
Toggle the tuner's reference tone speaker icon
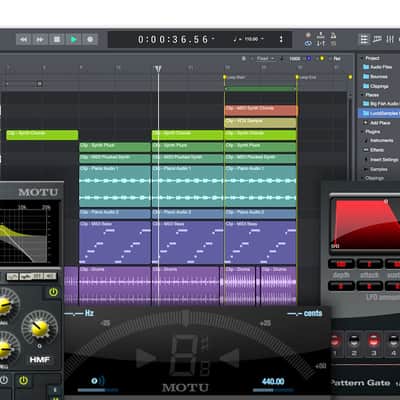click(x=98, y=381)
